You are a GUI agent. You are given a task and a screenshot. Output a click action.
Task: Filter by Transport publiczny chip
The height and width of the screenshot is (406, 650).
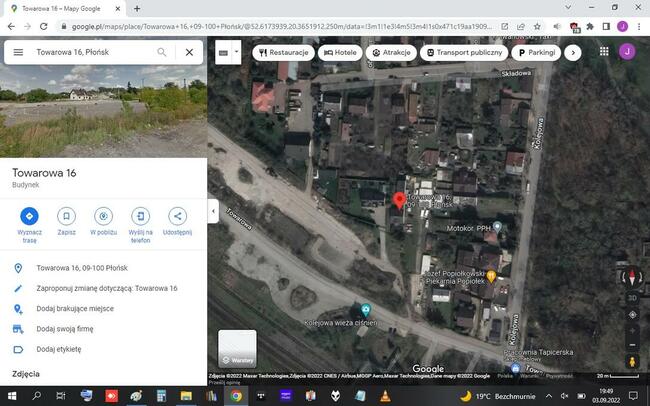(x=464, y=53)
